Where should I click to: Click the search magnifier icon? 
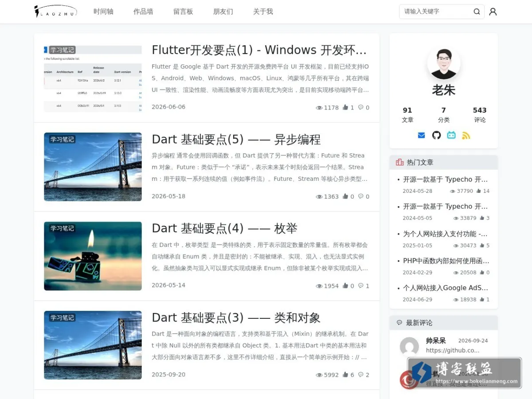coord(477,12)
